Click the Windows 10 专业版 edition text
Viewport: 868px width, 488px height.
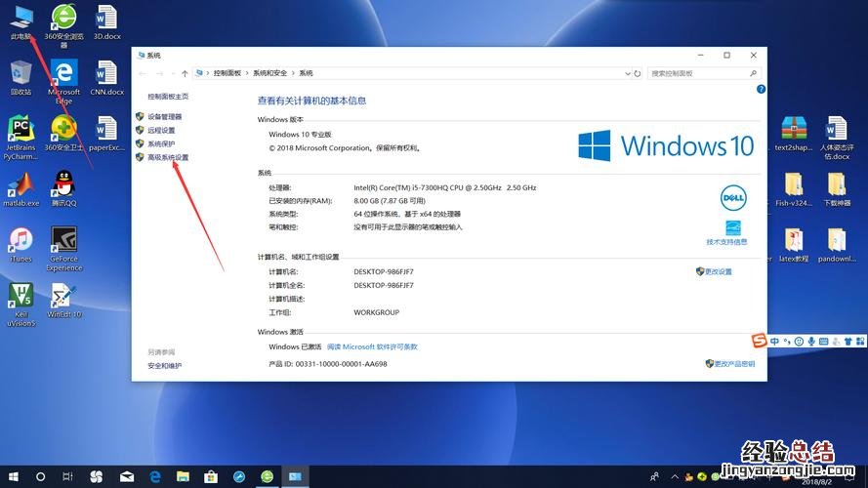(x=300, y=135)
